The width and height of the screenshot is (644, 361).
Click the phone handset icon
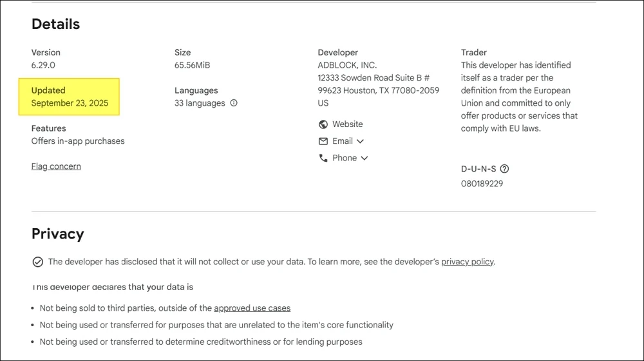[323, 158]
